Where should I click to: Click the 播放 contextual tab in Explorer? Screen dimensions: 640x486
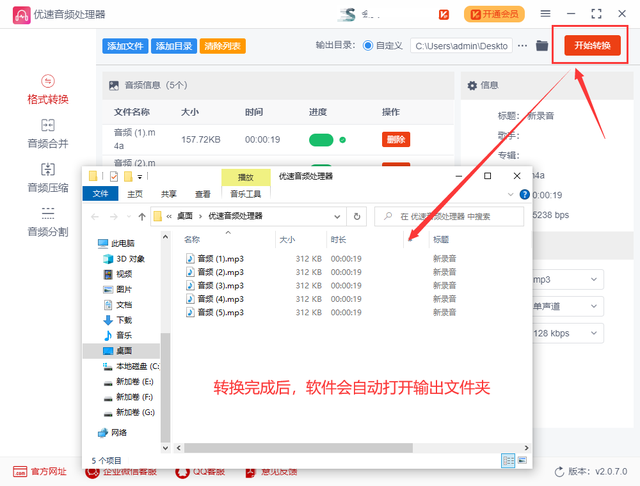(x=246, y=178)
